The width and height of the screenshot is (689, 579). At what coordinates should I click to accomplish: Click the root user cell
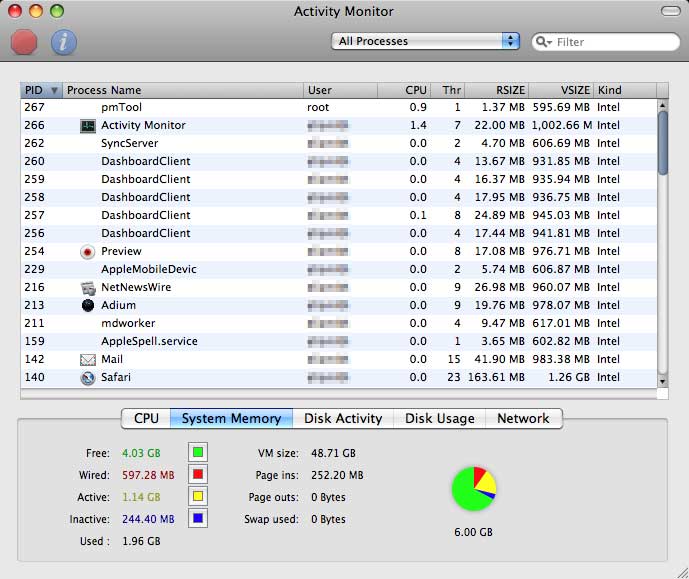pos(318,107)
